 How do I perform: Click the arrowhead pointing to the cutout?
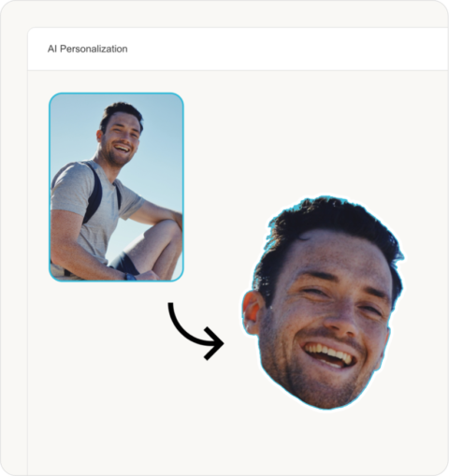point(214,343)
